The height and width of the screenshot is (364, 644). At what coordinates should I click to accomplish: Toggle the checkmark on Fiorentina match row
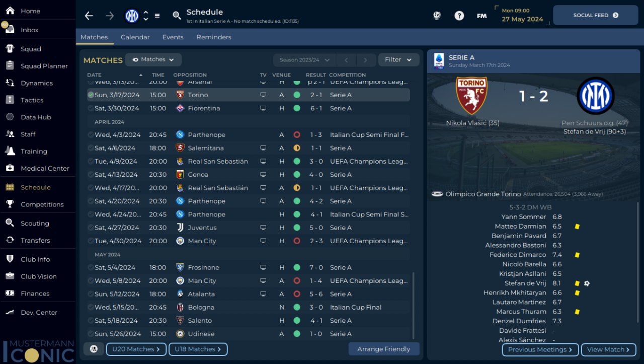click(x=91, y=108)
